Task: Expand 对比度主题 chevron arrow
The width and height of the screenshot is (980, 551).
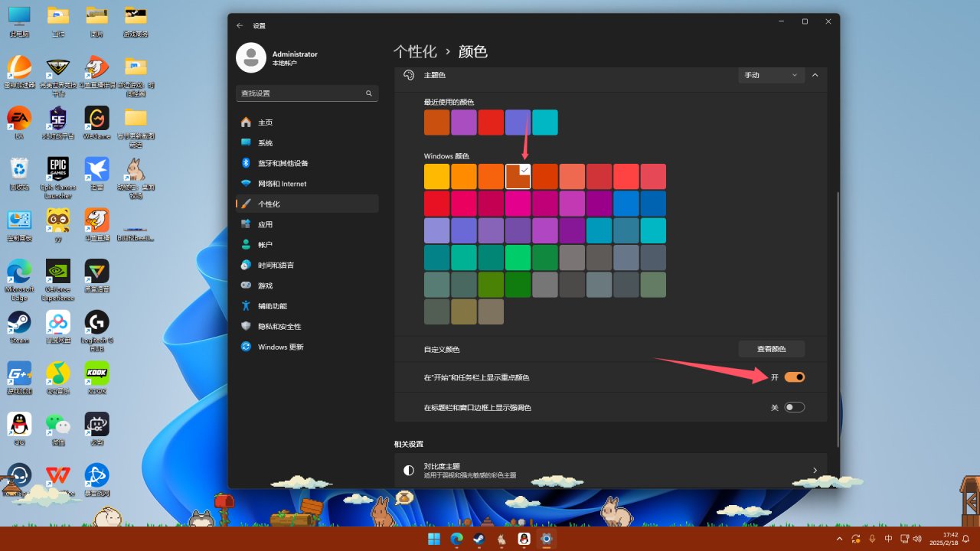Action: point(815,470)
